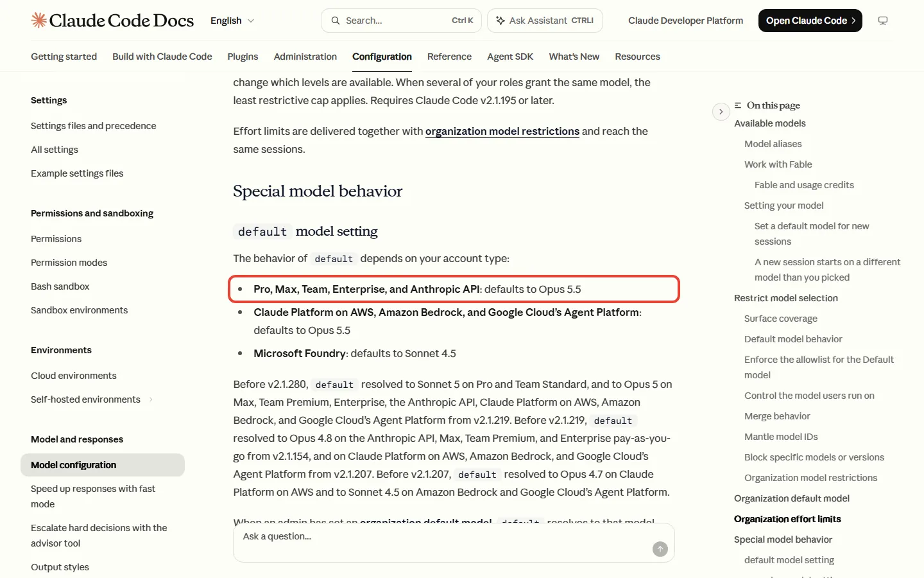The width and height of the screenshot is (924, 578).
Task: Jump to Restrict model selection section
Action: [786, 298]
